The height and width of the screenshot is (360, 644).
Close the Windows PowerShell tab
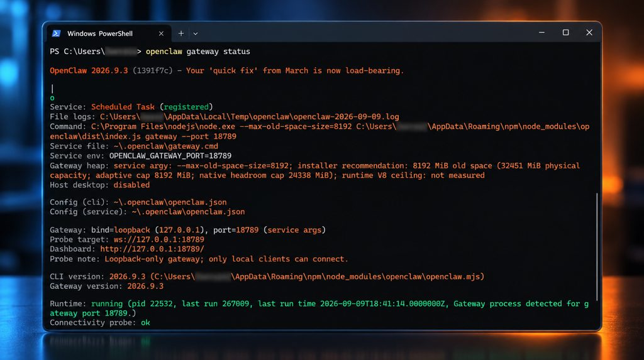click(x=161, y=34)
